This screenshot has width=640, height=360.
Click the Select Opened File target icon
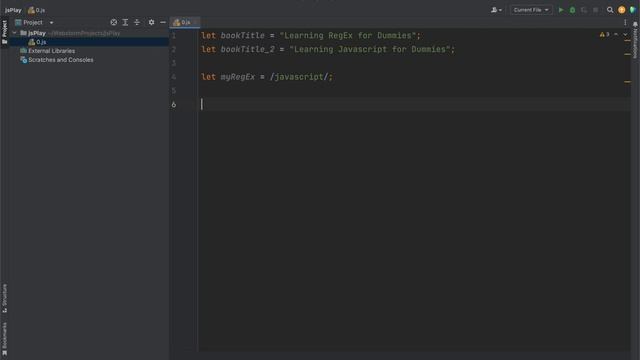tap(113, 22)
